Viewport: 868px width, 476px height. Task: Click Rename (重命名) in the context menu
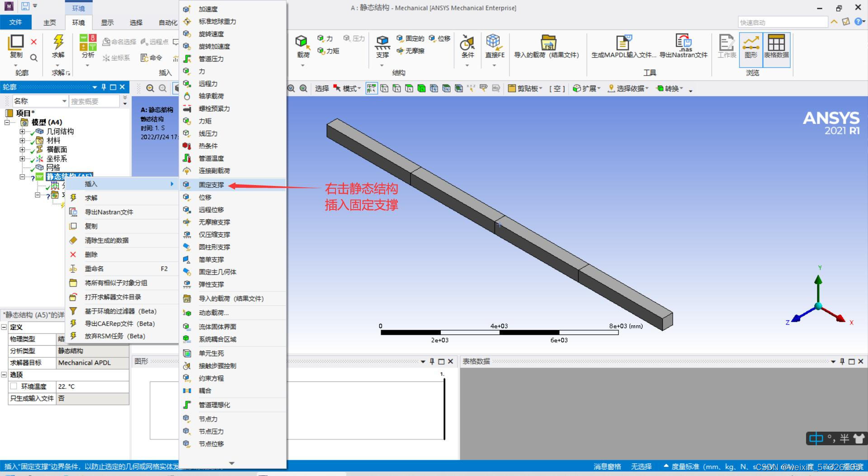pos(94,269)
